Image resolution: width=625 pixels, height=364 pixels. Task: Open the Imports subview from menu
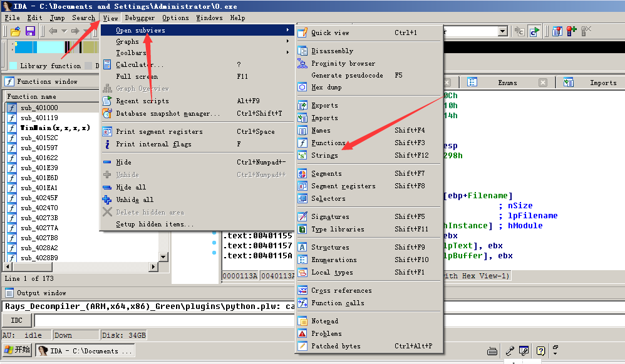369,118
